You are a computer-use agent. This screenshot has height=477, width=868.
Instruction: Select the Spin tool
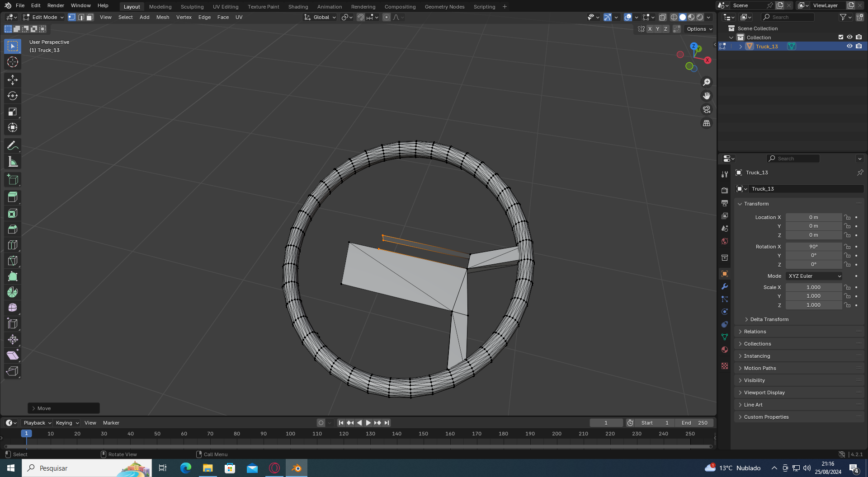pyautogui.click(x=13, y=292)
